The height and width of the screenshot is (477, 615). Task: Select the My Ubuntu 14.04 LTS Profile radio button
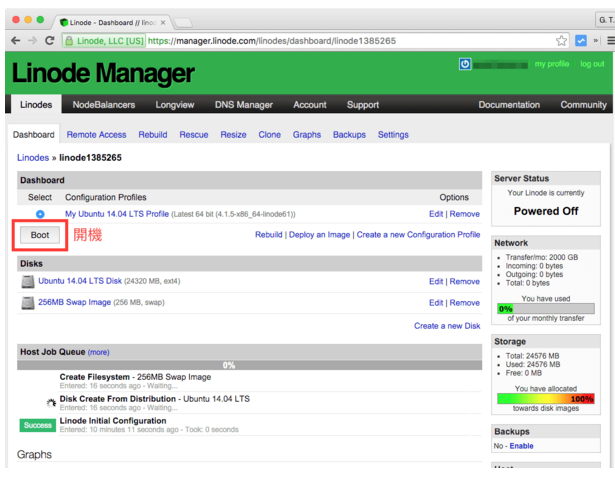coord(40,214)
